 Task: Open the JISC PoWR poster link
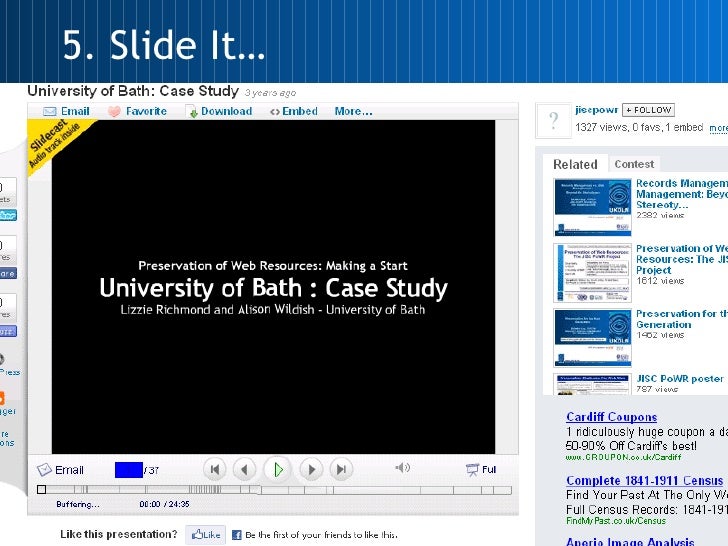click(x=680, y=378)
